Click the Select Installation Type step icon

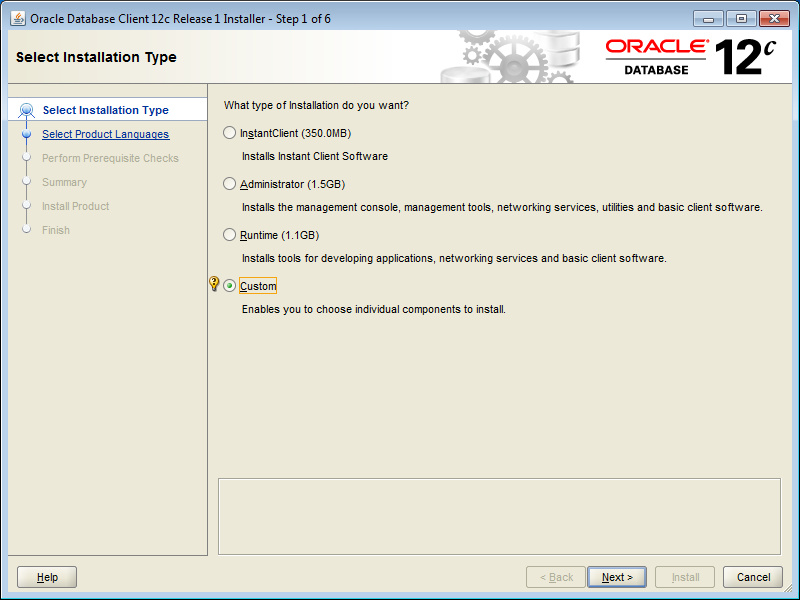pyautogui.click(x=27, y=110)
